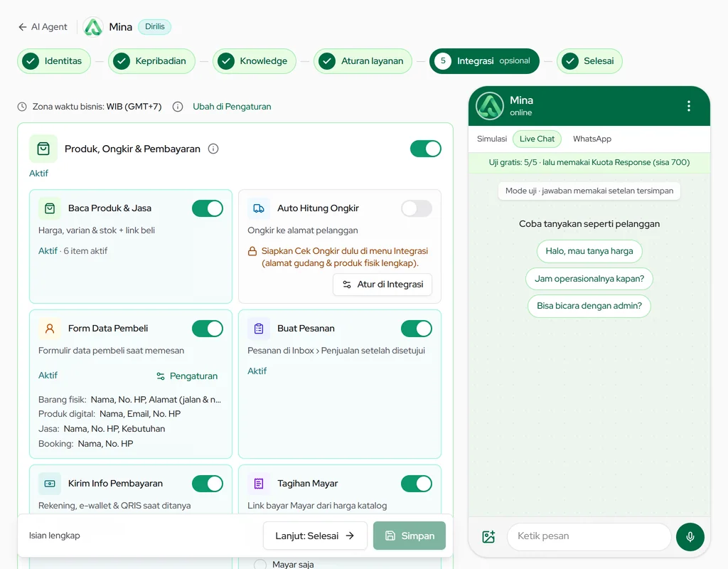Click 'Siapkan Cek Ongkir dulu' warning text

pyautogui.click(x=345, y=257)
